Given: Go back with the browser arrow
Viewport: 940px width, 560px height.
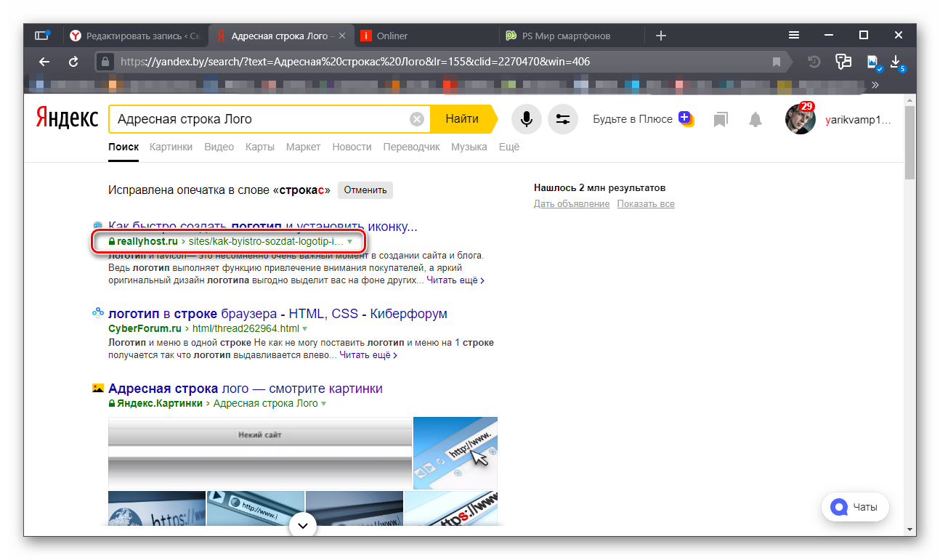Looking at the screenshot, I should 44,62.
